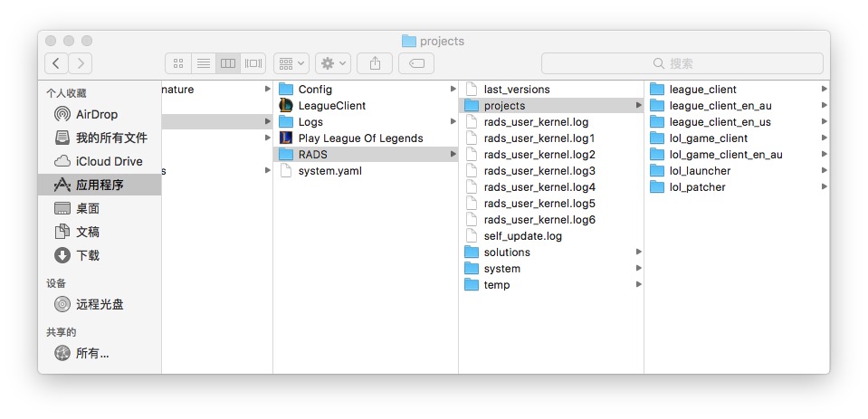Select rads_user_kernel.log2 file
The width and height of the screenshot is (868, 419).
point(551,155)
